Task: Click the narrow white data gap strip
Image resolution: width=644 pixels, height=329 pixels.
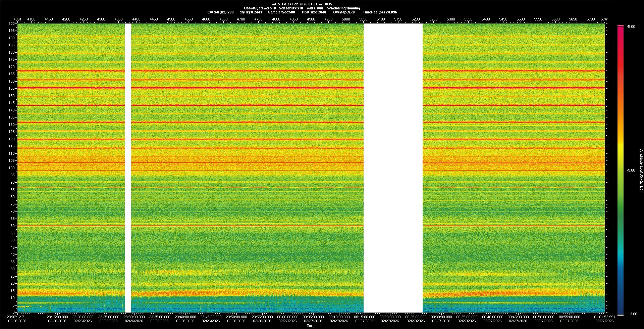Action: pyautogui.click(x=128, y=168)
